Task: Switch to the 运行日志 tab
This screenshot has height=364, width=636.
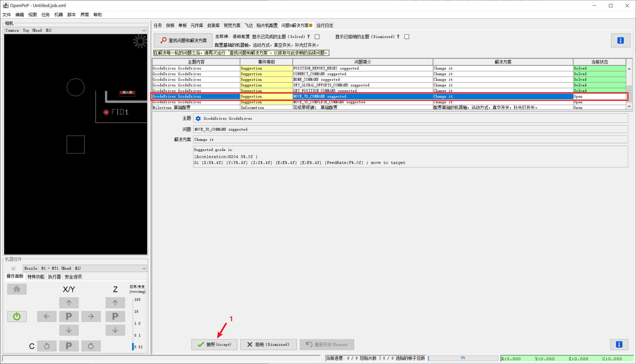Action: [x=324, y=26]
